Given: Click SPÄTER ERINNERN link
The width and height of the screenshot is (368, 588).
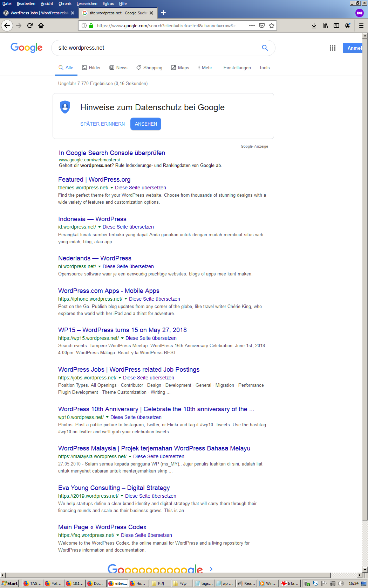Looking at the screenshot, I should [102, 124].
